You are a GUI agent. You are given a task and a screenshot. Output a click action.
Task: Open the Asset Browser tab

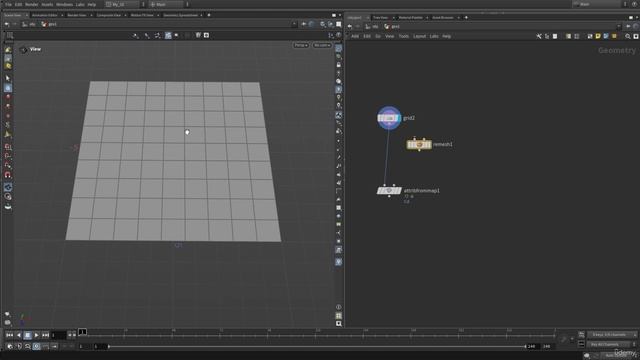pos(442,18)
